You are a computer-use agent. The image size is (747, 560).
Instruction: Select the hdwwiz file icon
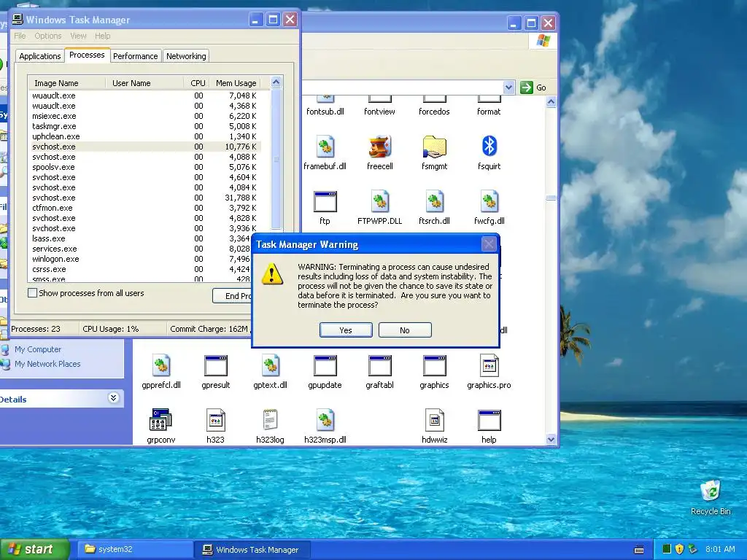click(x=434, y=421)
